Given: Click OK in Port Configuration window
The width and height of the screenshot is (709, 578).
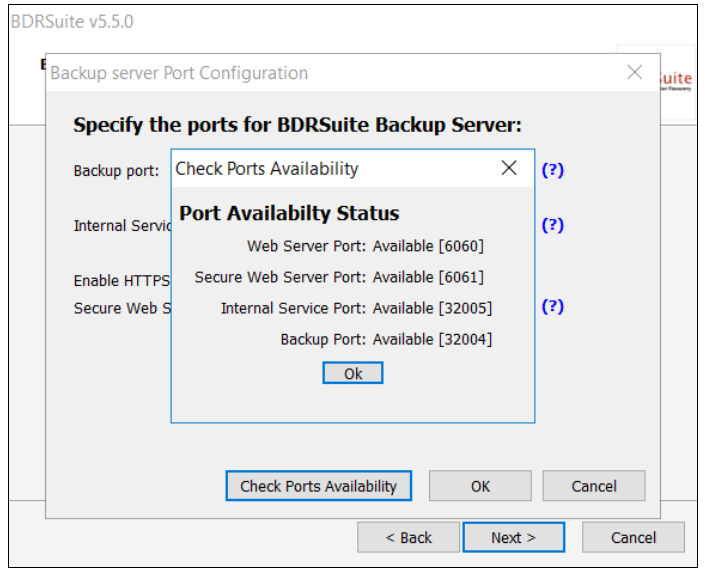Looking at the screenshot, I should pyautogui.click(x=480, y=486).
